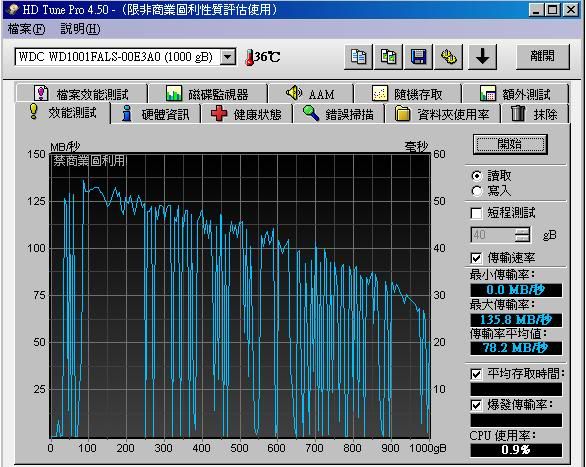Uncheck the 平均存取時間 checkbox
586x467 pixels.
point(476,374)
